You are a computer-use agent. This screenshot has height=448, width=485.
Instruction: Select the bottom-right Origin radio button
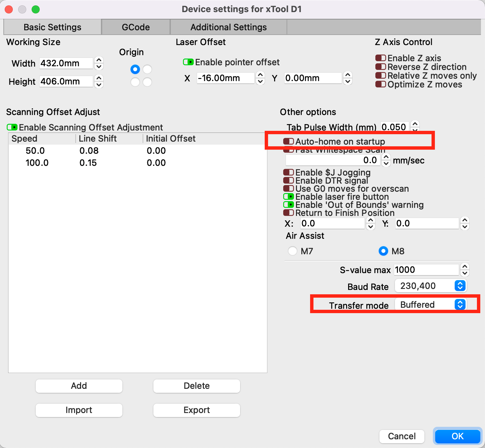pos(147,82)
